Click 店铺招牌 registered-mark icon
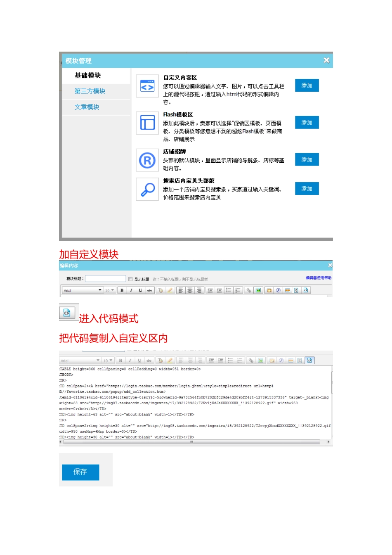The image size is (392, 555). [147, 160]
